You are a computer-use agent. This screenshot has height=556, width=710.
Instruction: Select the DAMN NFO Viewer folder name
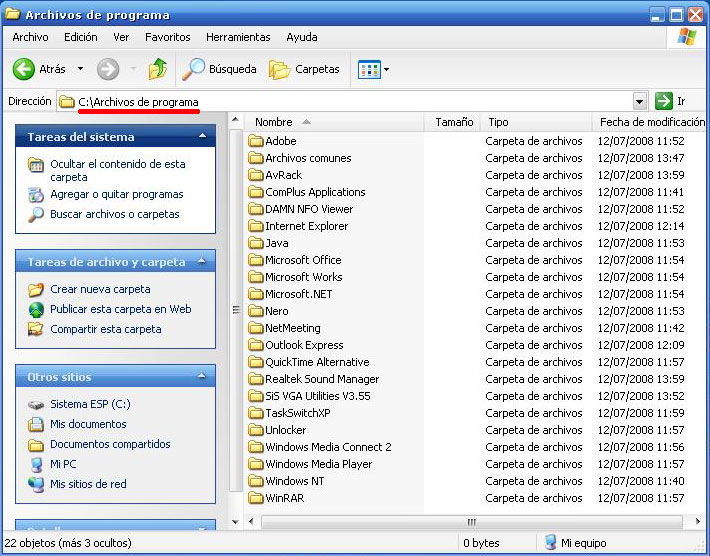point(309,209)
